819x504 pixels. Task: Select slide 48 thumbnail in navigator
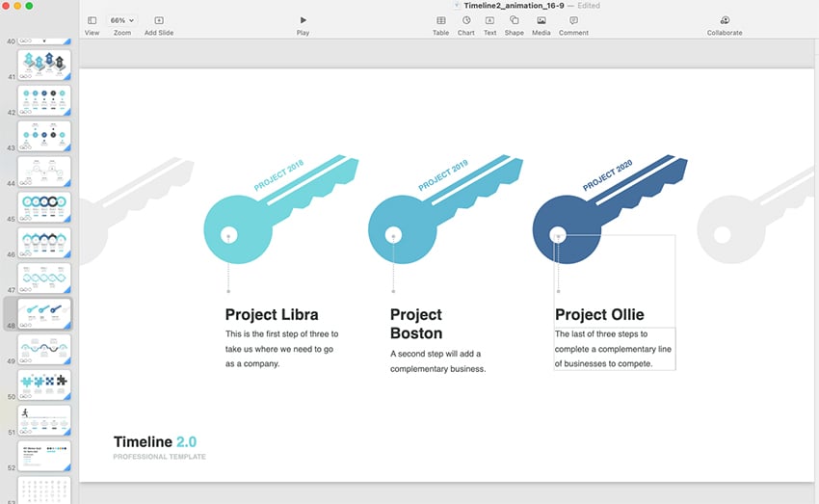coord(44,313)
